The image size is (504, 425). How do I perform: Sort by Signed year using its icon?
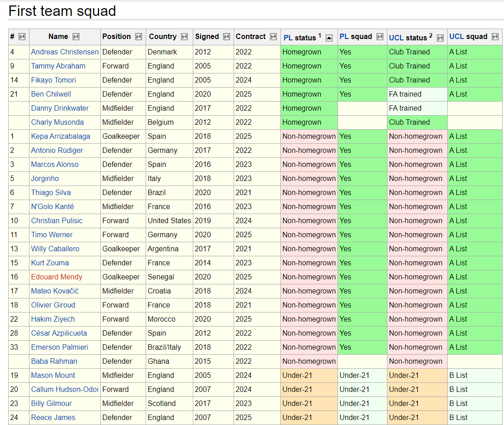[x=227, y=37]
